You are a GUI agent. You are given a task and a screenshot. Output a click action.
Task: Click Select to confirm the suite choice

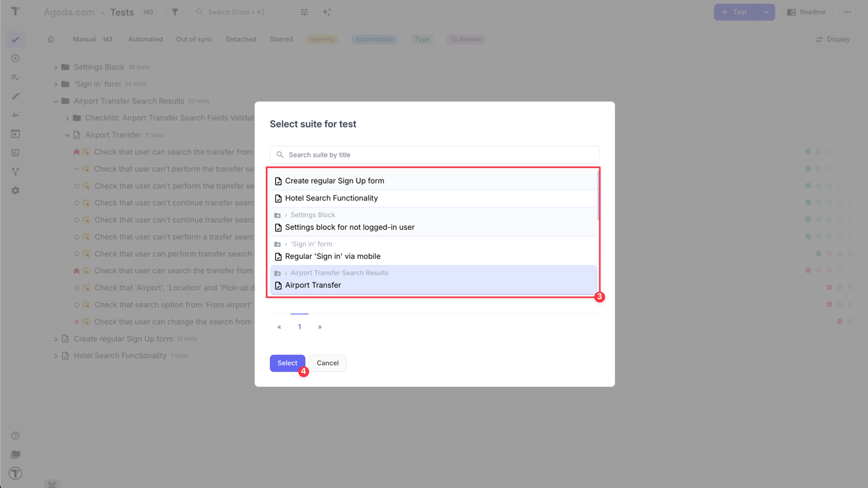(x=287, y=363)
